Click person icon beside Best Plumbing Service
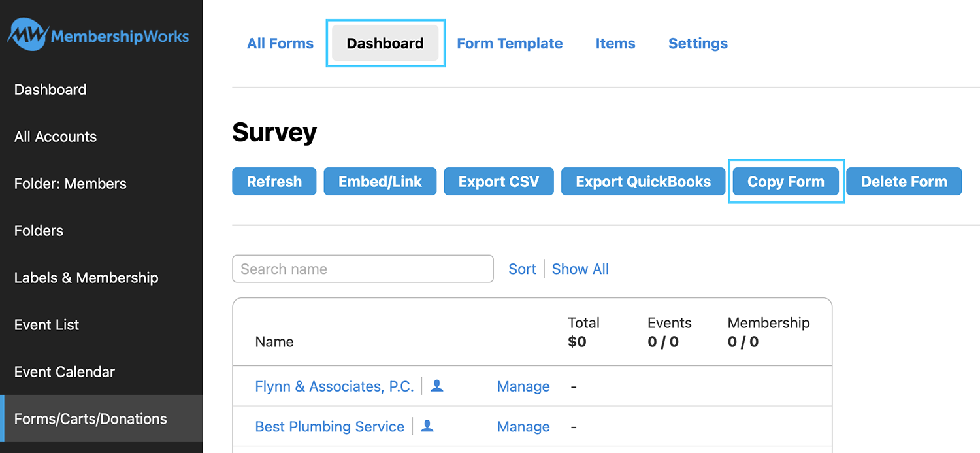Image resolution: width=980 pixels, height=453 pixels. [427, 426]
